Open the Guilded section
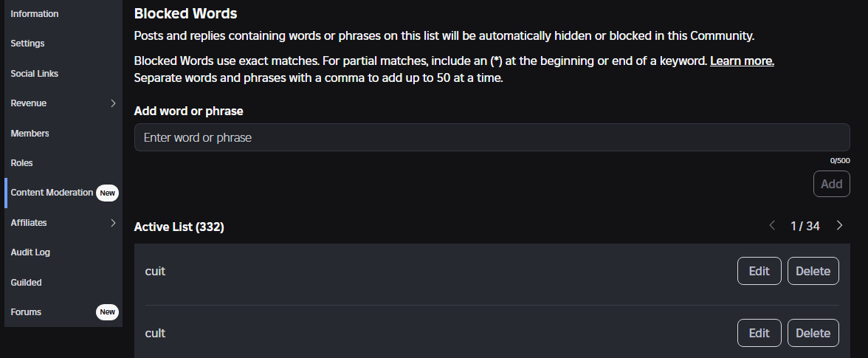868x358 pixels. click(27, 283)
